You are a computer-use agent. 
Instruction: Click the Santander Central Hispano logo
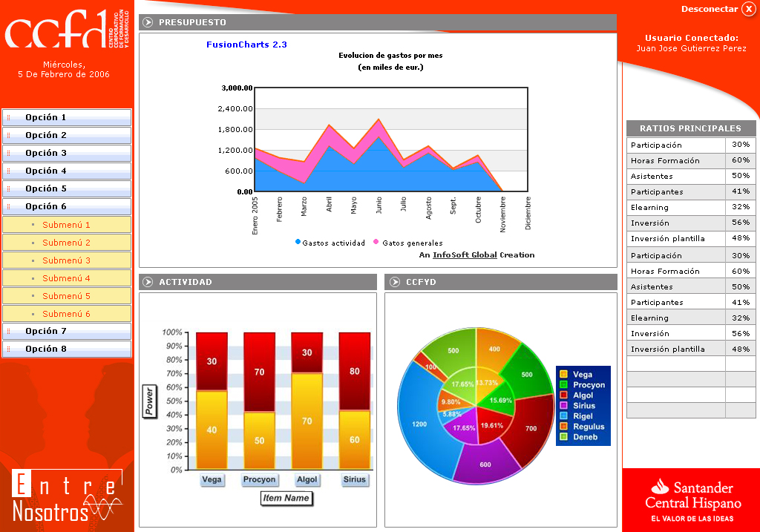pyautogui.click(x=691, y=499)
